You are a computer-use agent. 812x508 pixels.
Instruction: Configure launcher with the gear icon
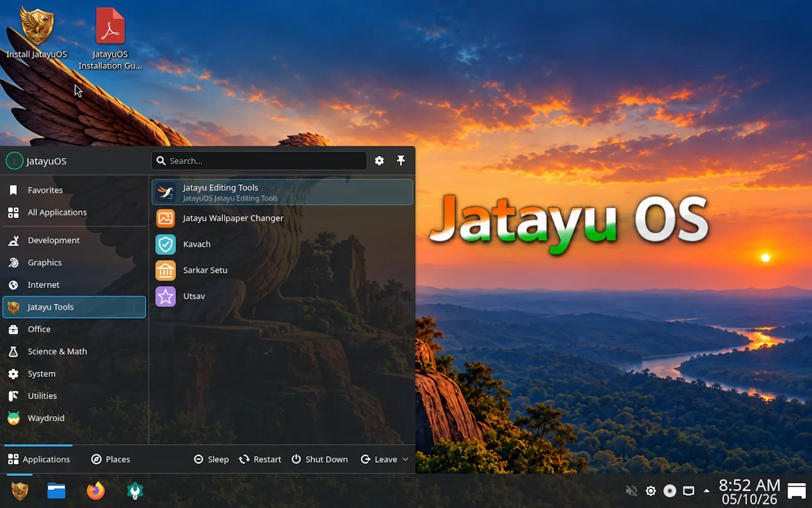click(x=379, y=161)
